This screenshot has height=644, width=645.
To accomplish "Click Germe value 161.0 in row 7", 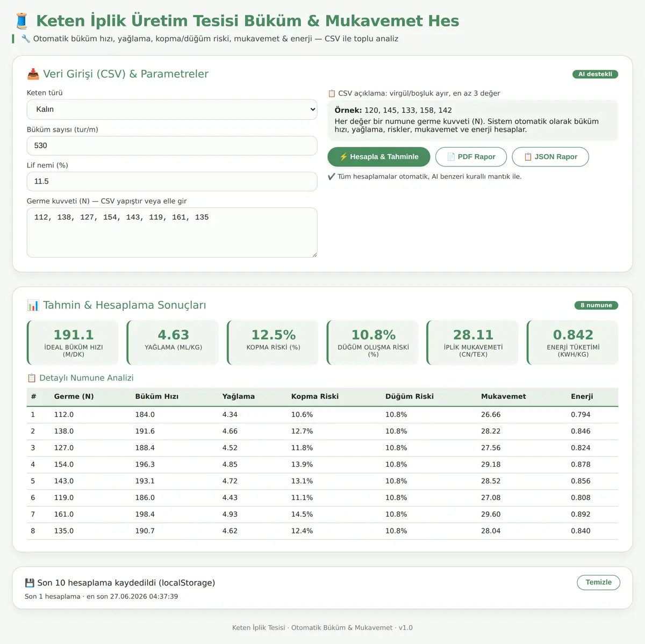I will (64, 515).
